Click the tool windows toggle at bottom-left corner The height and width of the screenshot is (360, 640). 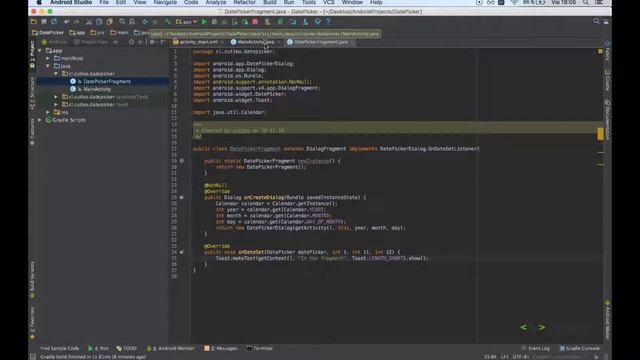tap(33, 357)
